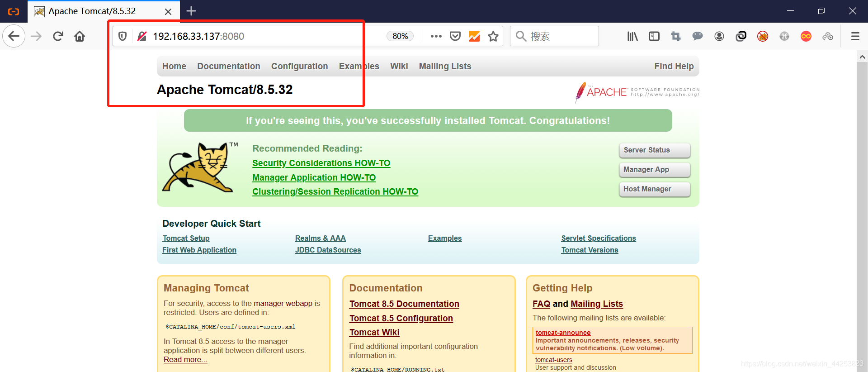Open the Tomcat Setup link
The width and height of the screenshot is (868, 372).
[x=186, y=238]
